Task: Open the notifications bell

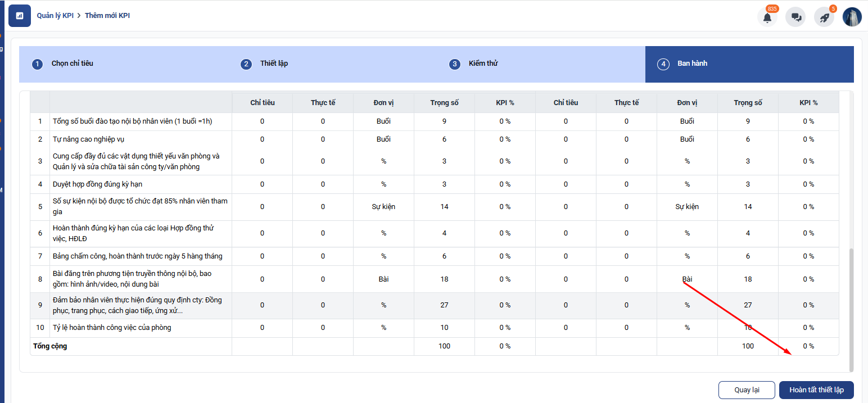Action: tap(767, 17)
